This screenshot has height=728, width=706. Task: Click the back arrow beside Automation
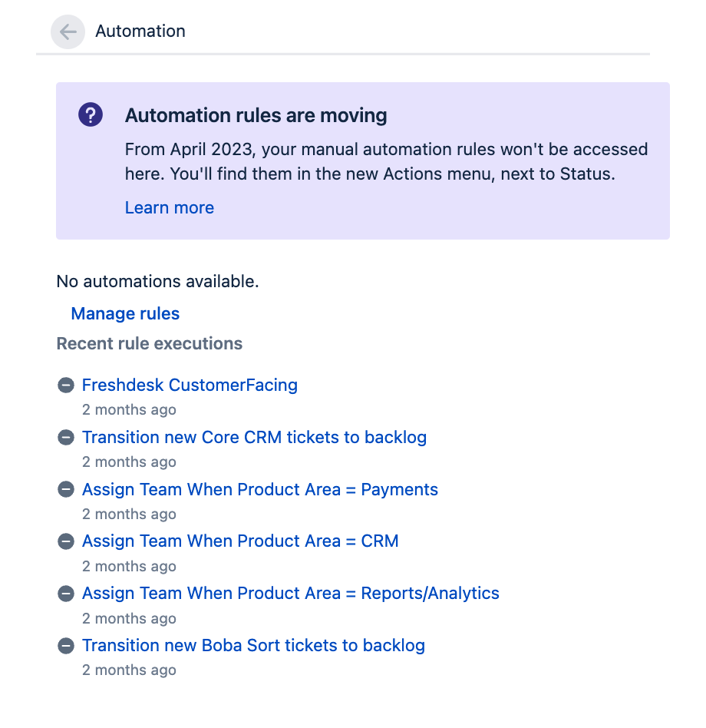click(x=68, y=31)
